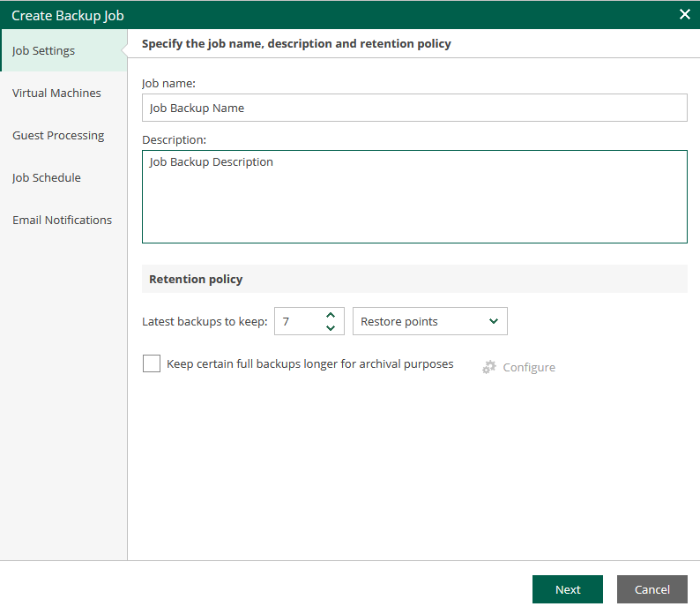Open the Configure archival settings link

click(x=528, y=367)
